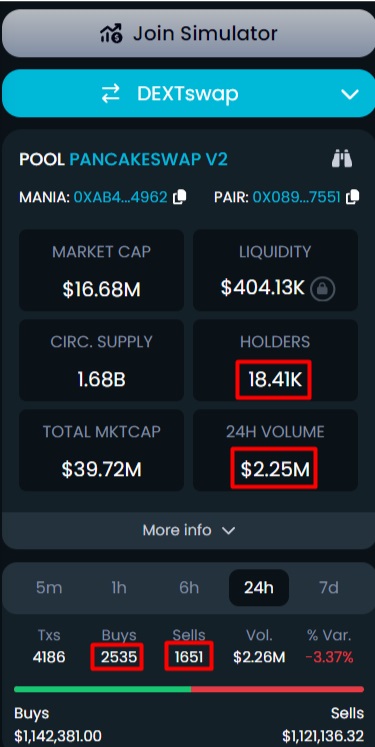Click the liquidity lock icon
The image size is (375, 747).
(x=323, y=289)
